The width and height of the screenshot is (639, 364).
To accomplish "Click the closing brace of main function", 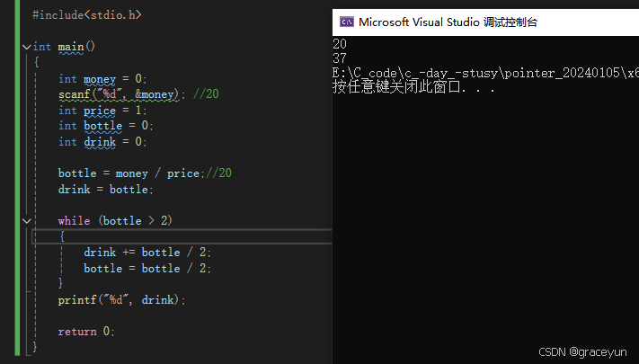I will [35, 347].
